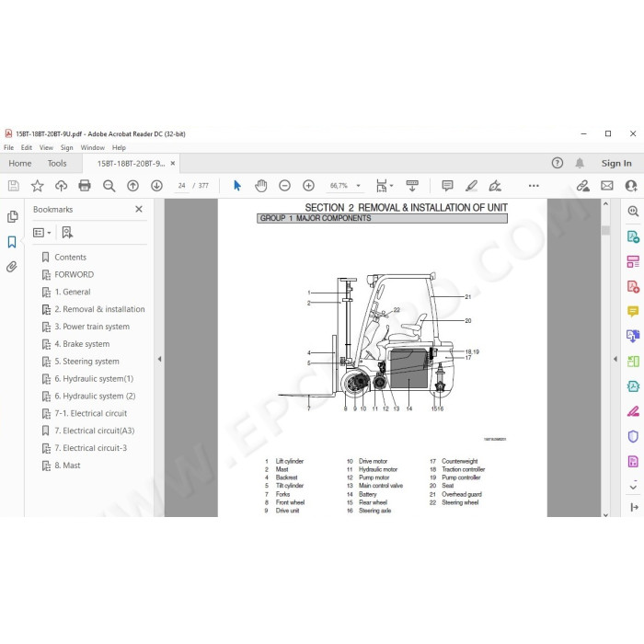This screenshot has width=644, height=644.
Task: Select 5. Steering system bookmark
Action: click(x=86, y=362)
